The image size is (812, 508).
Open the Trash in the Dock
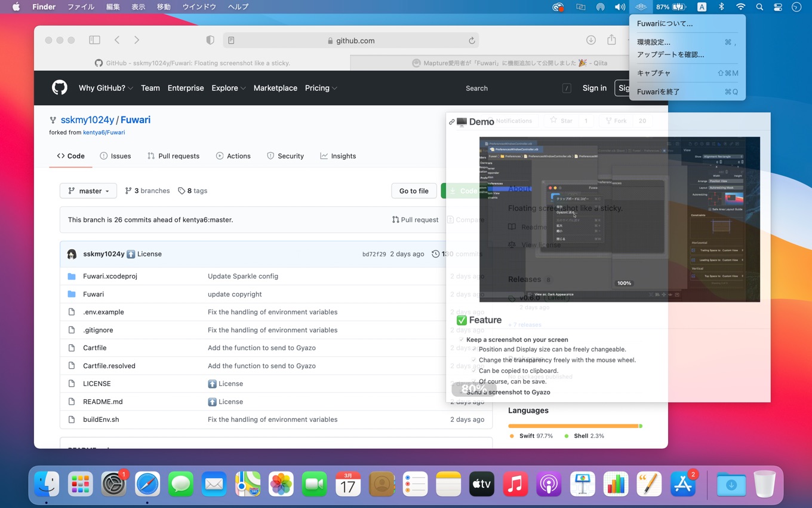765,483
